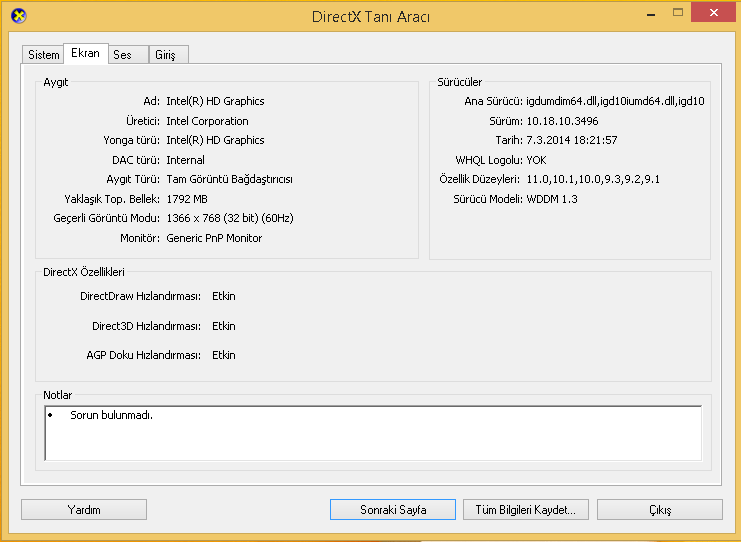
Task: Maximize the DirectX Tanı Aracı window
Action: tap(678, 13)
